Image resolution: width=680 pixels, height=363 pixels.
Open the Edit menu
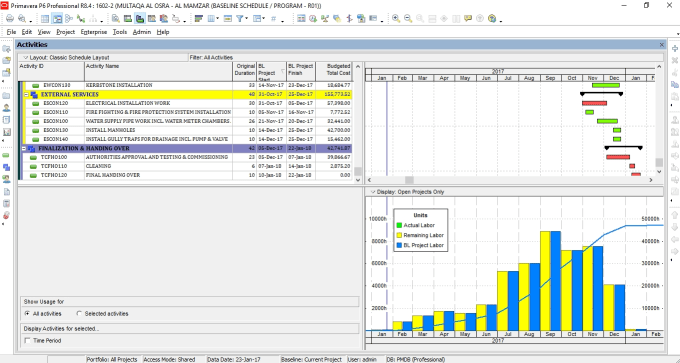point(27,32)
